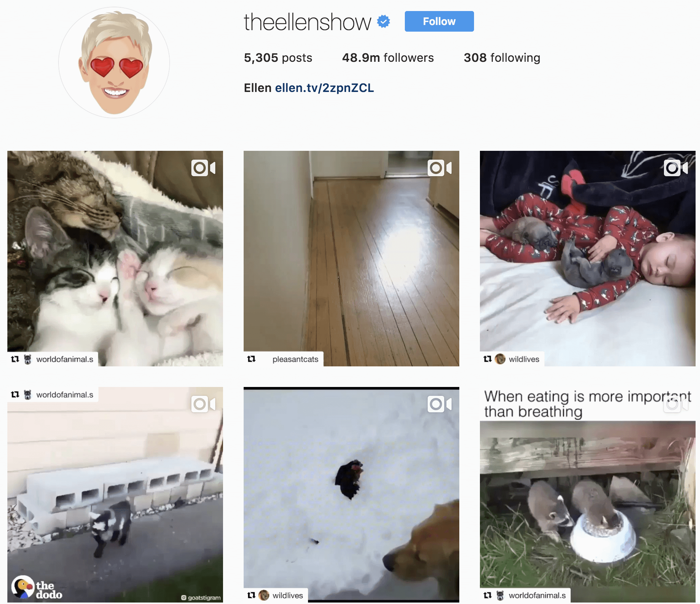Click the video icon on baby goat post

pos(203,404)
